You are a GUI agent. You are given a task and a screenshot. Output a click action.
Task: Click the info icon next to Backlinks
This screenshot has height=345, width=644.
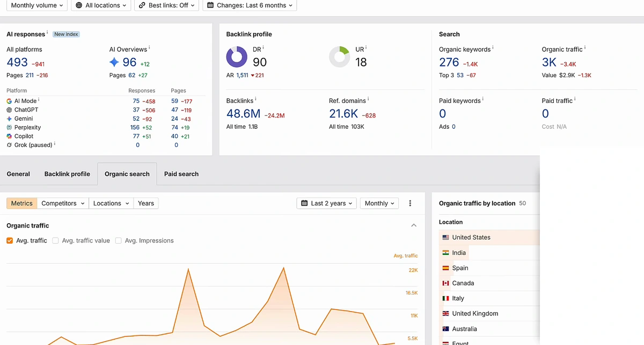(x=255, y=99)
